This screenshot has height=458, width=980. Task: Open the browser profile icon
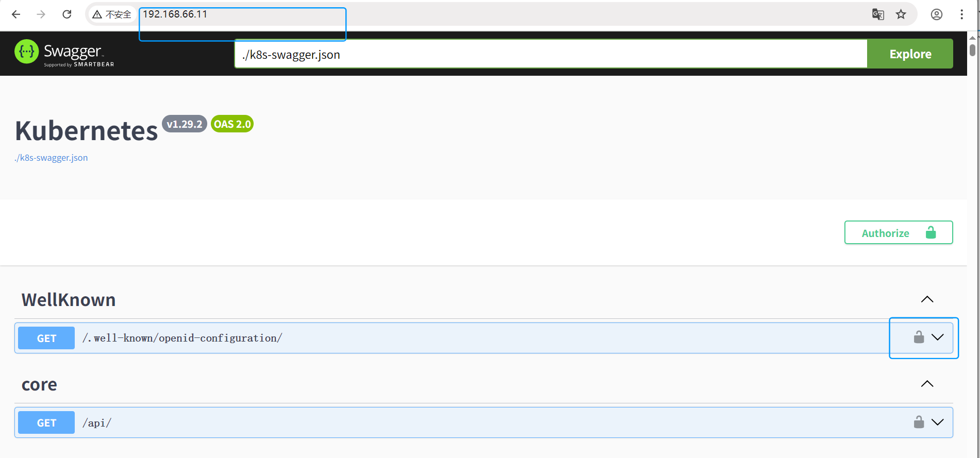[x=937, y=14]
